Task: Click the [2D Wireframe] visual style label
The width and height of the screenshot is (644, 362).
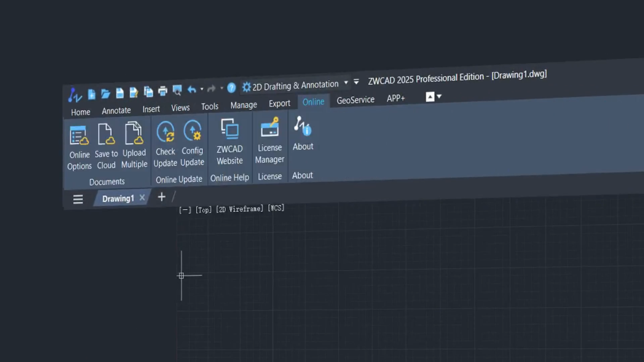Action: (x=239, y=209)
